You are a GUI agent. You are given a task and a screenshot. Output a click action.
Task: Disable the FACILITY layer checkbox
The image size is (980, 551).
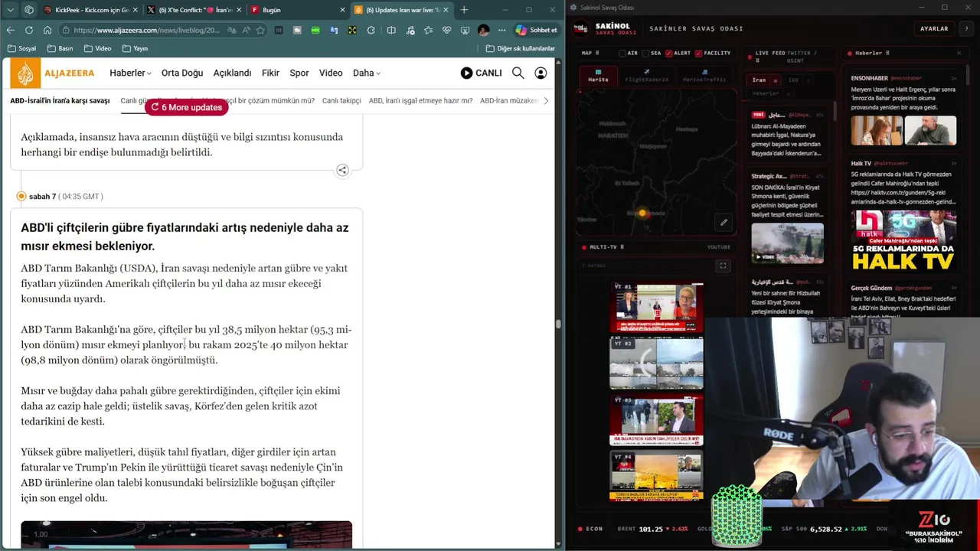tap(699, 54)
